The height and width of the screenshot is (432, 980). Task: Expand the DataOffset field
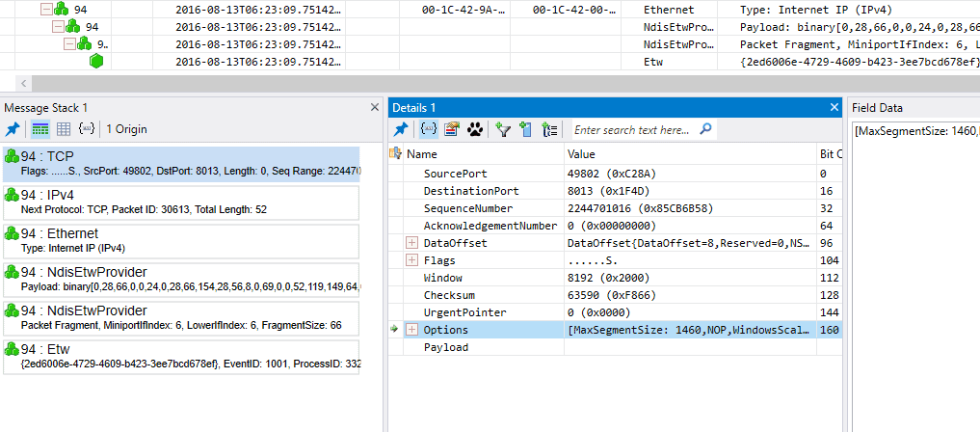tap(411, 243)
